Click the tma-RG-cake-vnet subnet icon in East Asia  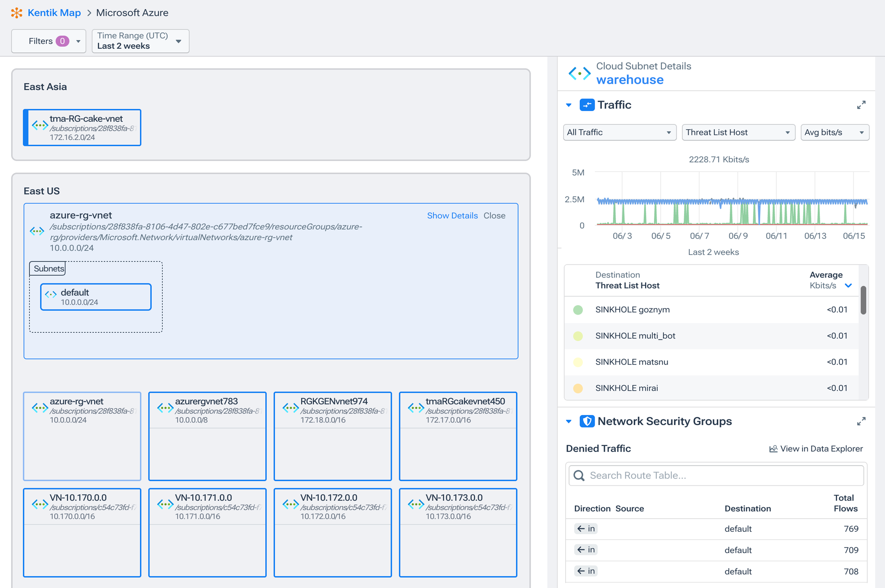point(38,126)
